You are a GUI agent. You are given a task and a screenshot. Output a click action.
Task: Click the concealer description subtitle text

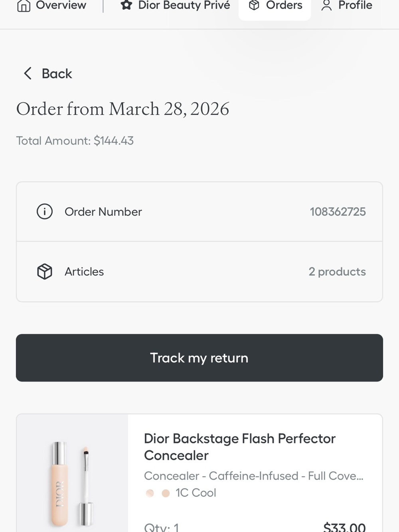coord(254,476)
